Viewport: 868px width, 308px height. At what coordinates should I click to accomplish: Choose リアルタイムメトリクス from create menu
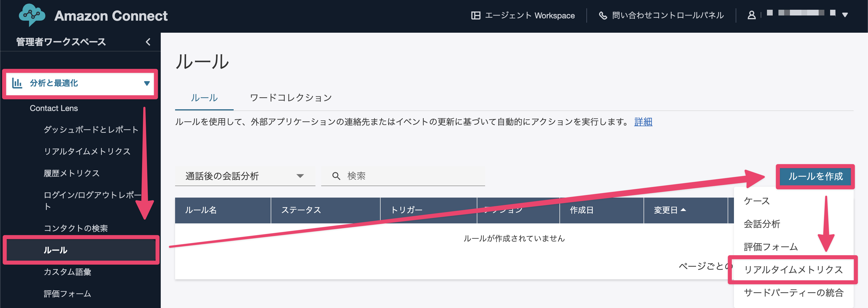pyautogui.click(x=793, y=270)
